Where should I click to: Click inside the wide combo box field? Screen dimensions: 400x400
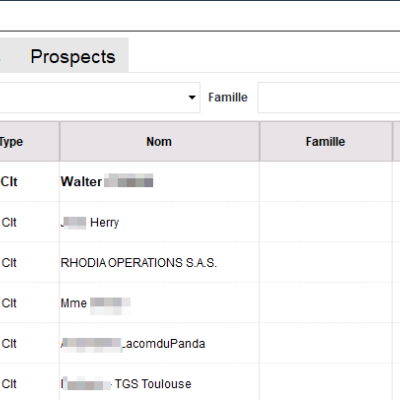coord(100,97)
